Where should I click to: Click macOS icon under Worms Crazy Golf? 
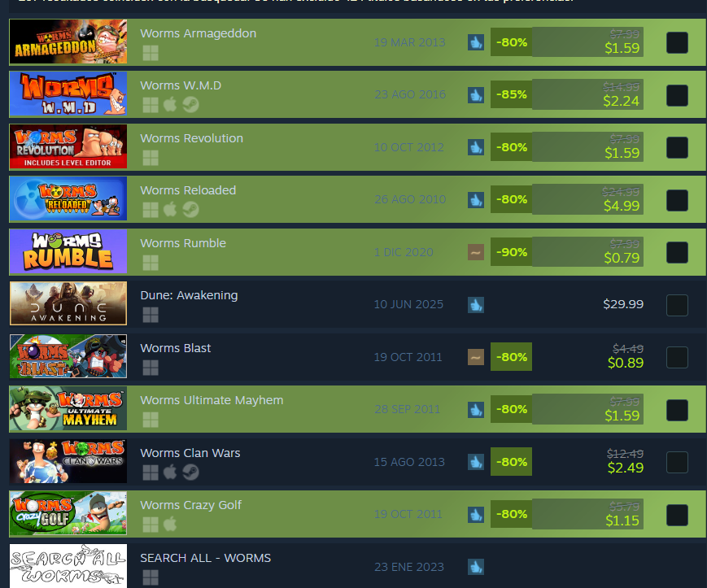point(170,525)
